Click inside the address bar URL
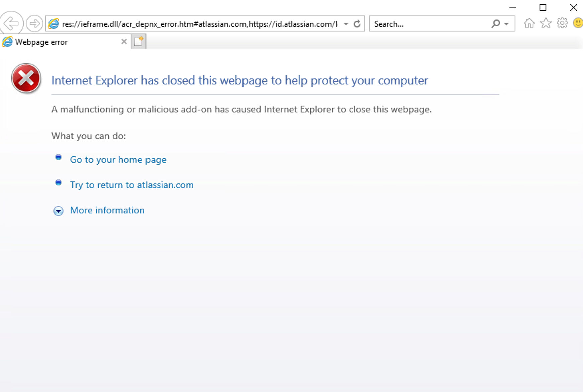Image resolution: width=583 pixels, height=392 pixels. 200,24
